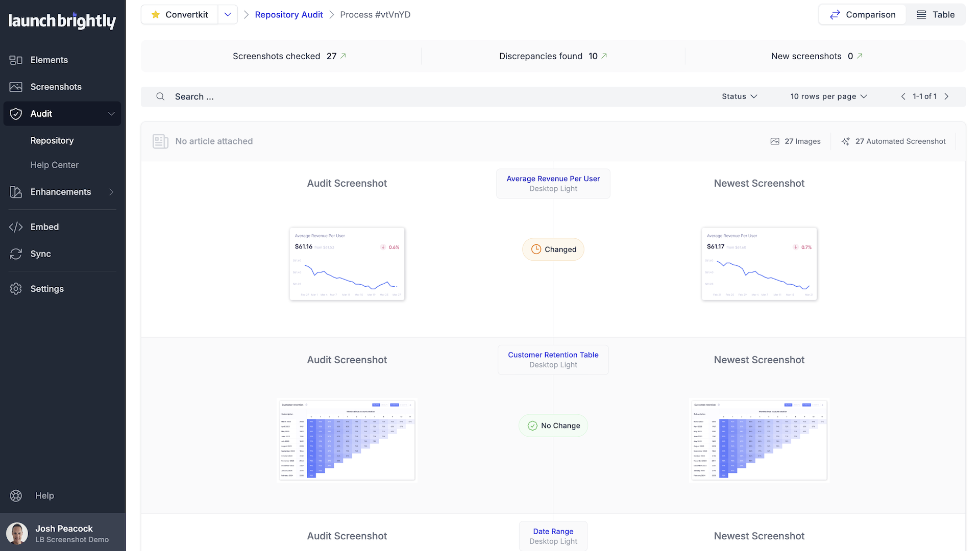Click the Convertkit dropdown arrow
Image resolution: width=980 pixels, height=551 pixels.
pyautogui.click(x=228, y=15)
